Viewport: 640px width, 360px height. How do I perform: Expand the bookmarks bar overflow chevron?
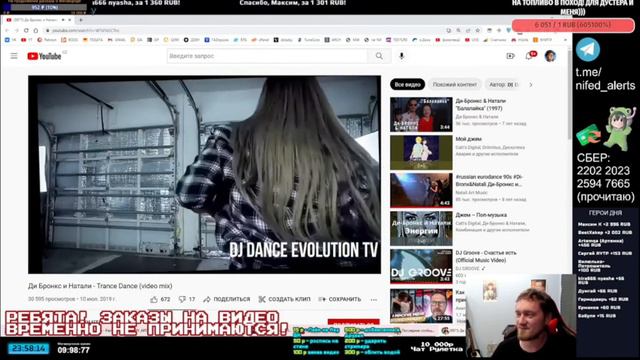pyautogui.click(x=565, y=40)
